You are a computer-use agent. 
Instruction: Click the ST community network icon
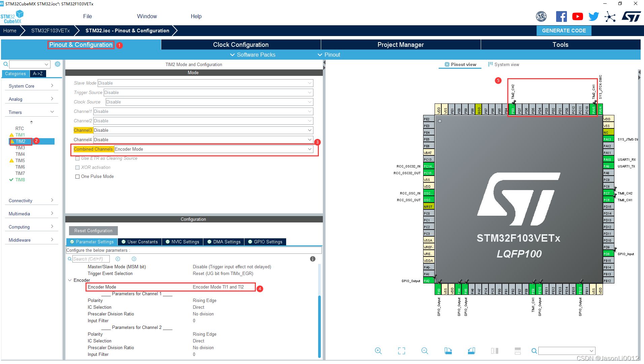[610, 17]
